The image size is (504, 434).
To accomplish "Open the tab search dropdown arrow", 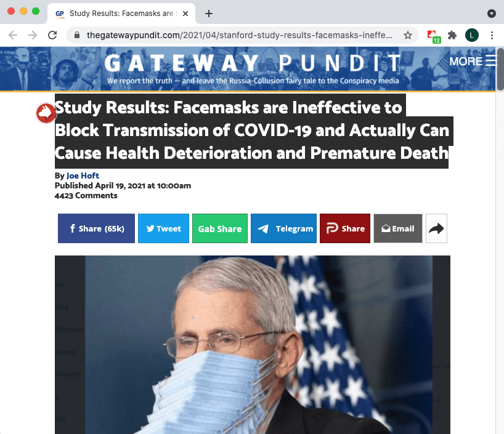I will 491,13.
